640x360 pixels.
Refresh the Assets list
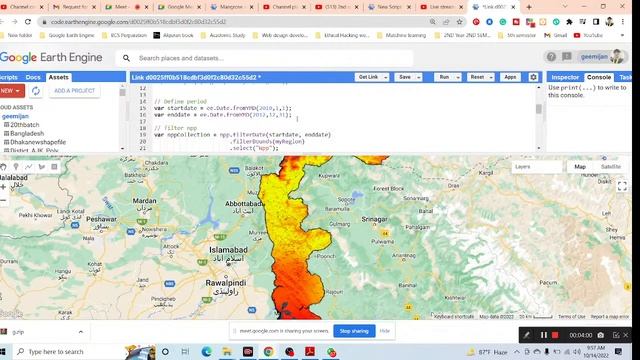[x=36, y=91]
